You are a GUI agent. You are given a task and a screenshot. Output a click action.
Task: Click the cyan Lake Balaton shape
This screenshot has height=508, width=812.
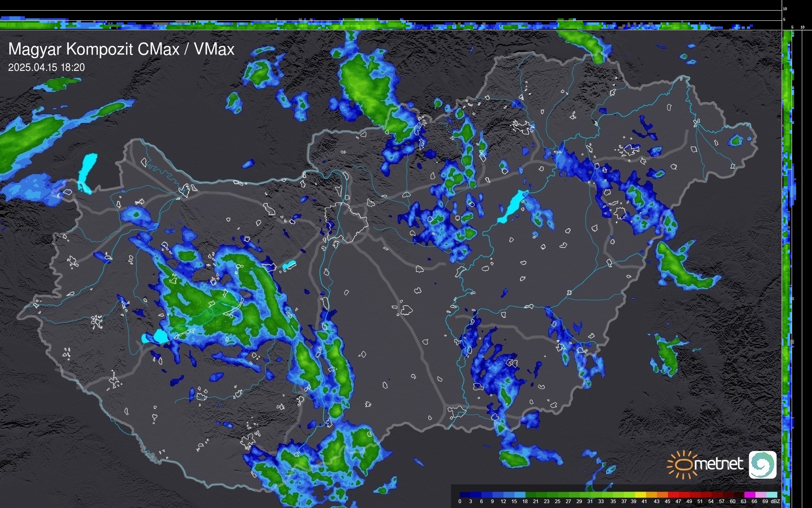(160, 336)
